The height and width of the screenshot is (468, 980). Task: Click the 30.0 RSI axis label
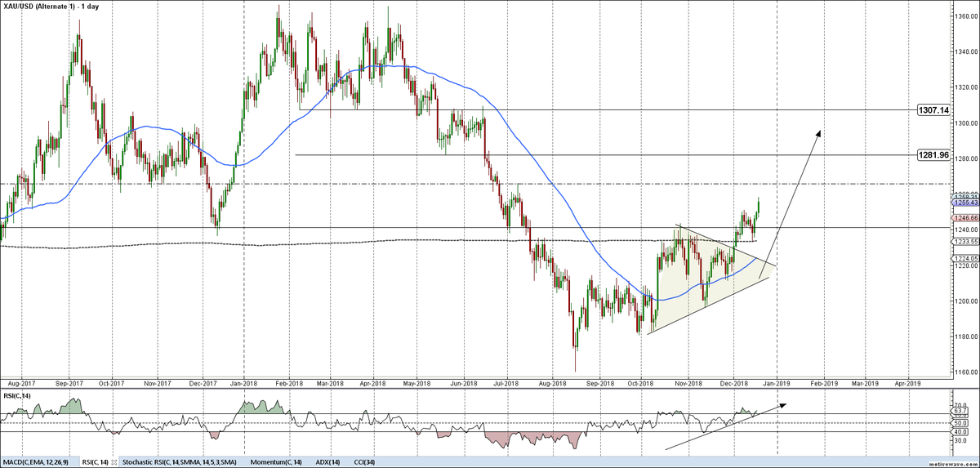[x=960, y=440]
